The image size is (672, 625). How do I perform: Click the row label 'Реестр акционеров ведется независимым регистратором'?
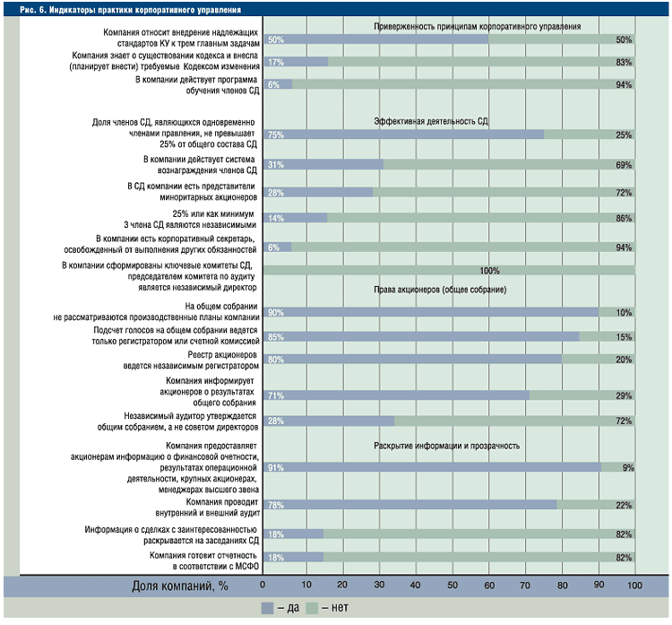191,360
